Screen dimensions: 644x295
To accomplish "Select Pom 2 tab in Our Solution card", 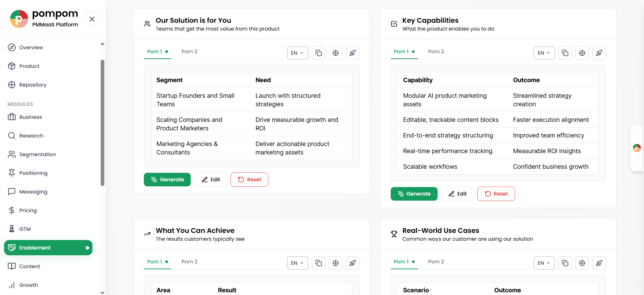I will click(x=189, y=52).
